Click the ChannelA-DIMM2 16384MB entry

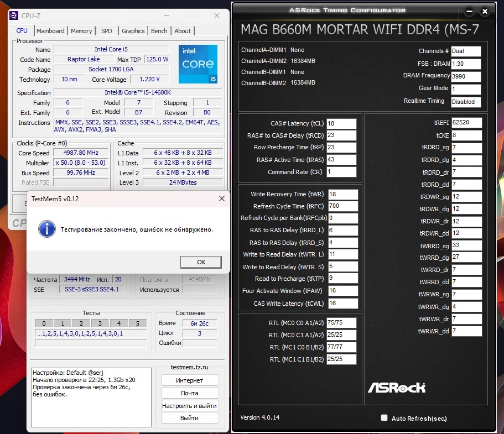coord(278,61)
